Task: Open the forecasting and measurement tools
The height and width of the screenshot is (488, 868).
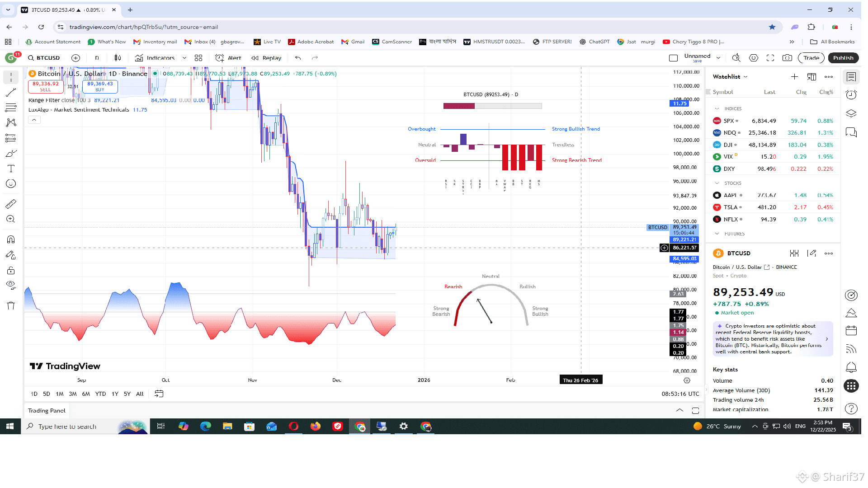Action: pyautogui.click(x=11, y=138)
